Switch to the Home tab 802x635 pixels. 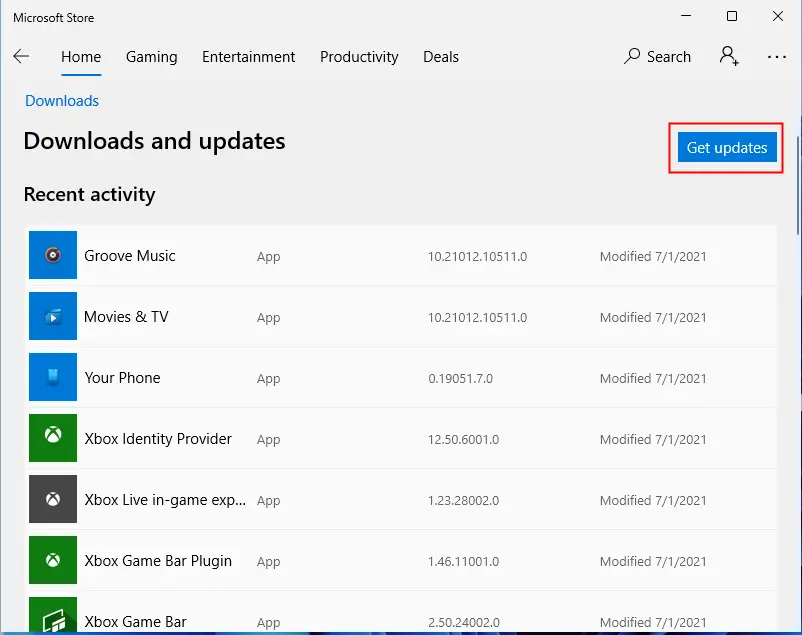tap(81, 57)
